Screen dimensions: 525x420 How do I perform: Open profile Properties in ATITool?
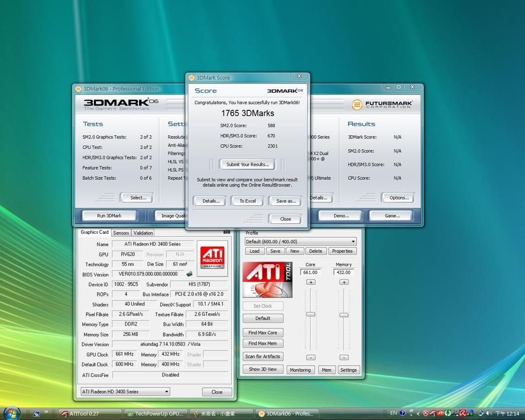pos(342,251)
